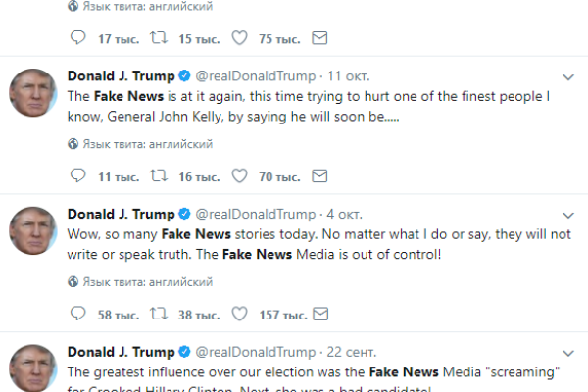Reply to the top tweet with 17 тыс. replies
Image resolution: width=588 pixels, height=392 pixels.
[x=79, y=39]
